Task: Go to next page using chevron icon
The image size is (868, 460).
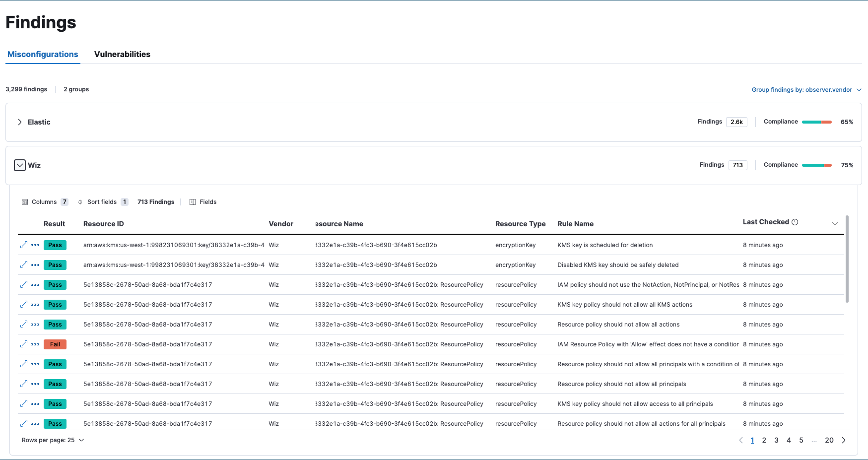Action: pos(844,440)
